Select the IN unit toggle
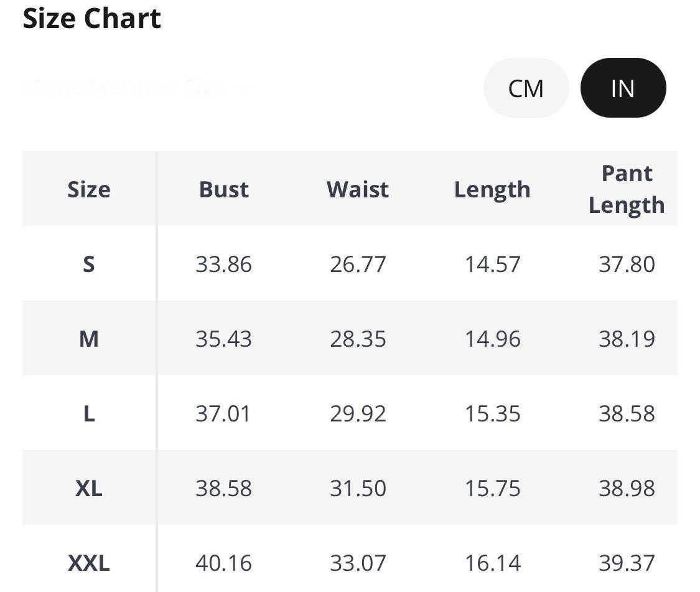This screenshot has height=592, width=700. point(623,88)
